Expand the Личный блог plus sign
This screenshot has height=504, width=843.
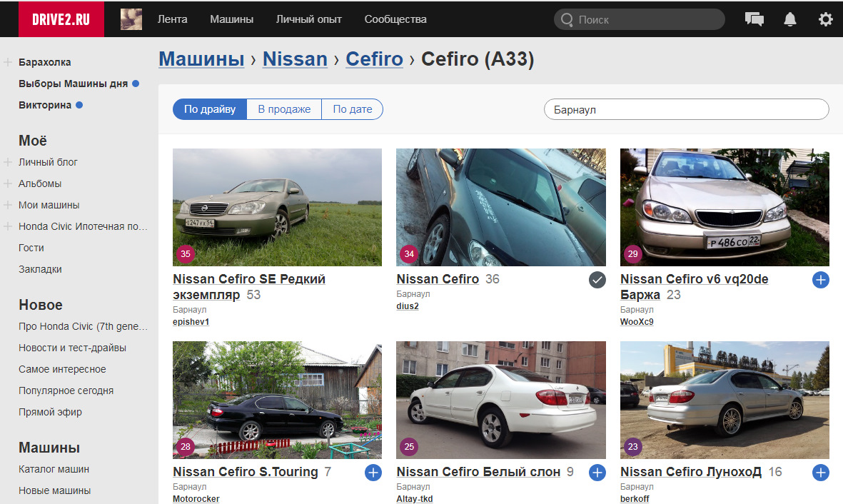coord(8,162)
